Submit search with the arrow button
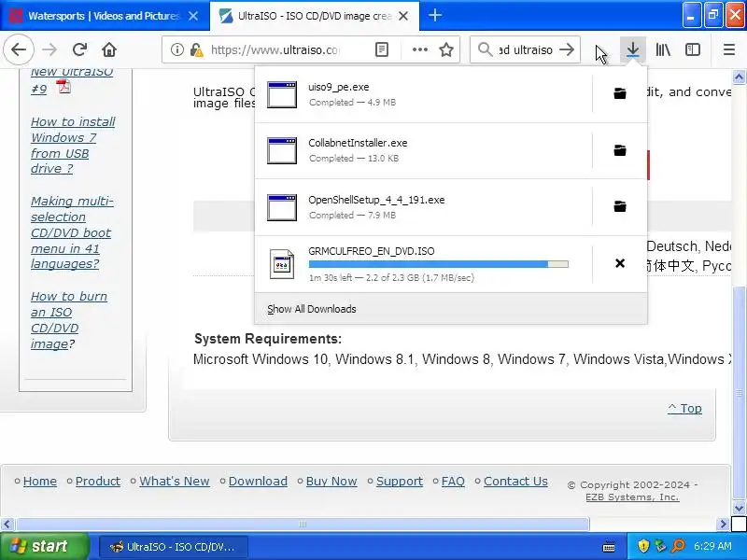 click(x=567, y=49)
